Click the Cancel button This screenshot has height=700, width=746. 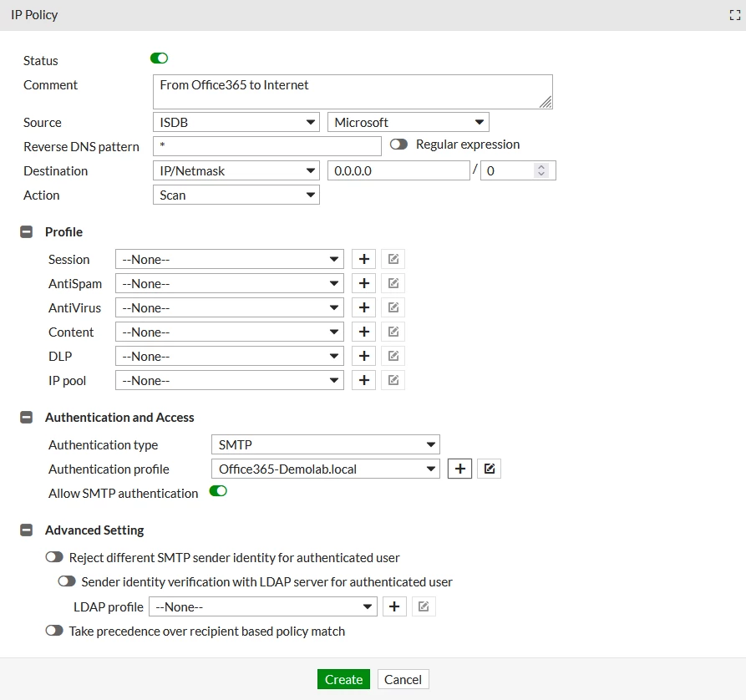tap(403, 680)
